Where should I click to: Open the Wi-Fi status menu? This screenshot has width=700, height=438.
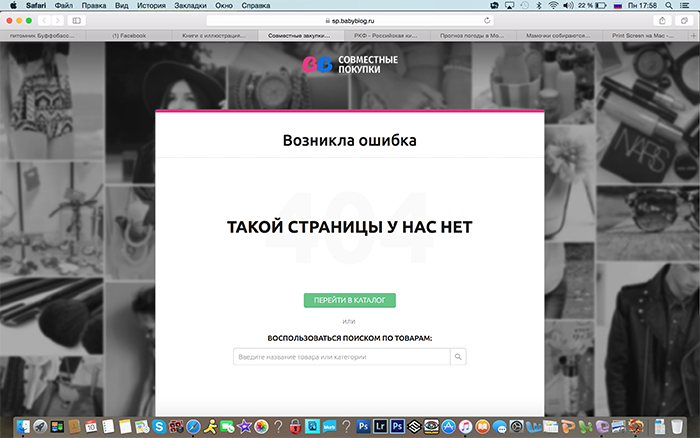553,5
